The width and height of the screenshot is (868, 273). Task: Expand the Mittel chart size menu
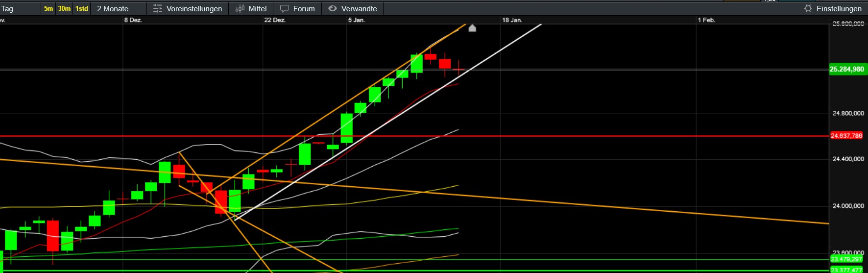(x=258, y=9)
